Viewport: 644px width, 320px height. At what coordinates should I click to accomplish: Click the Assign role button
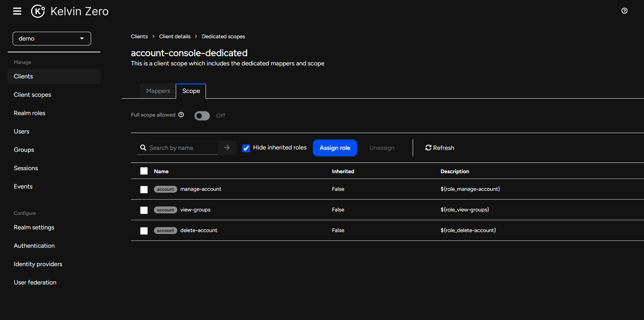pos(335,148)
